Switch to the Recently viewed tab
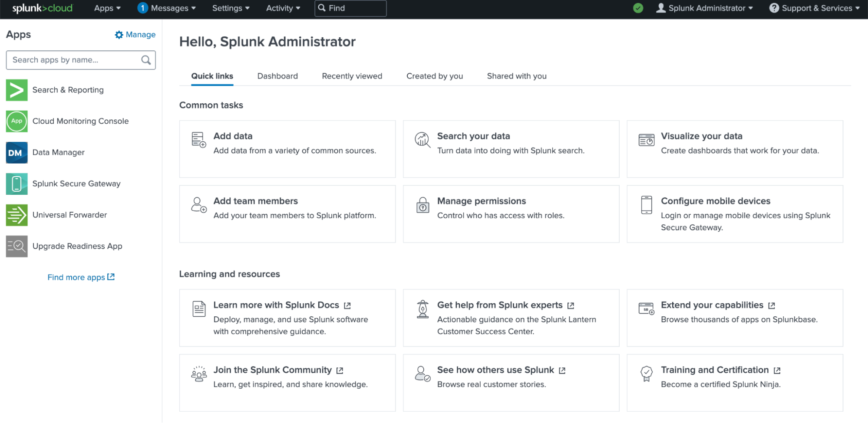This screenshot has height=423, width=868. (x=352, y=76)
